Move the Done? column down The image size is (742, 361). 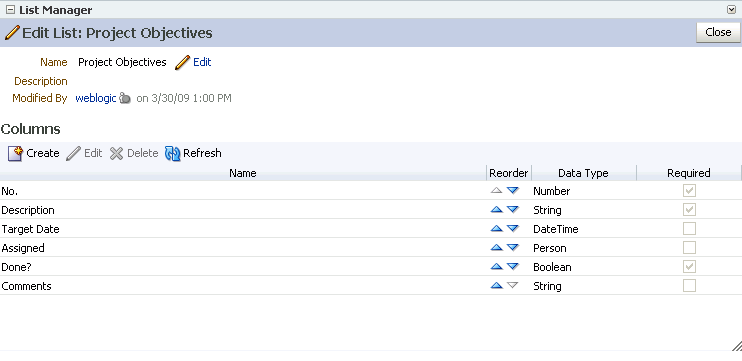tap(512, 267)
